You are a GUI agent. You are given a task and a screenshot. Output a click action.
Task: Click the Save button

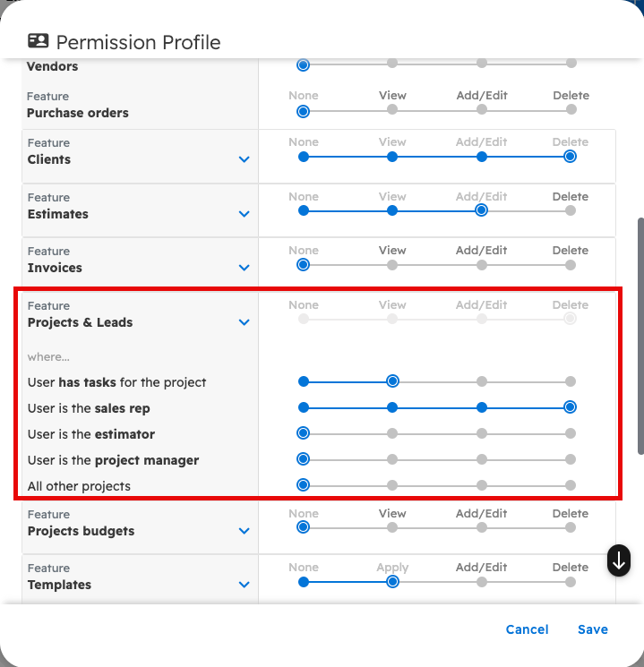pos(592,629)
